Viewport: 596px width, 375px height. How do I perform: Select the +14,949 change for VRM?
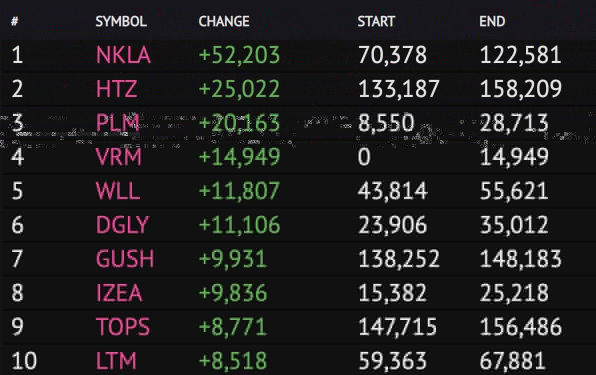pos(239,157)
